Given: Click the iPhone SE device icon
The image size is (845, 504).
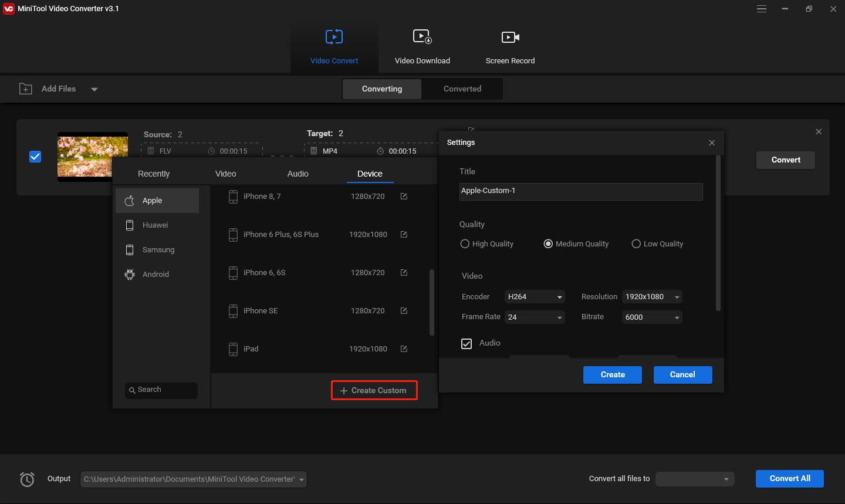Looking at the screenshot, I should [x=233, y=311].
